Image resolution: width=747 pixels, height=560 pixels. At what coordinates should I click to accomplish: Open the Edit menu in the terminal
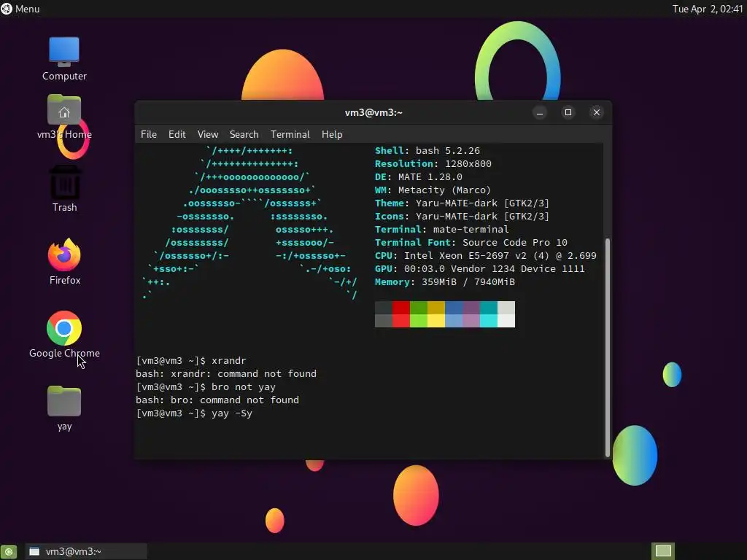tap(177, 134)
